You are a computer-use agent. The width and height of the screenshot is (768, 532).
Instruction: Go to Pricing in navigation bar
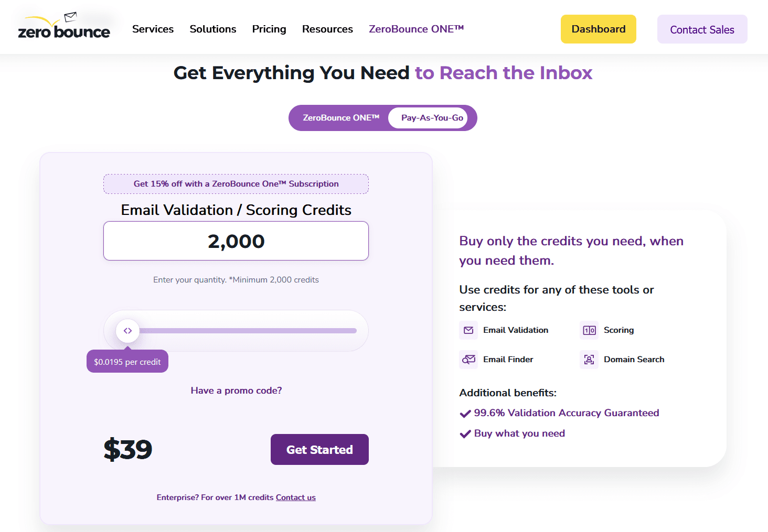click(x=269, y=29)
